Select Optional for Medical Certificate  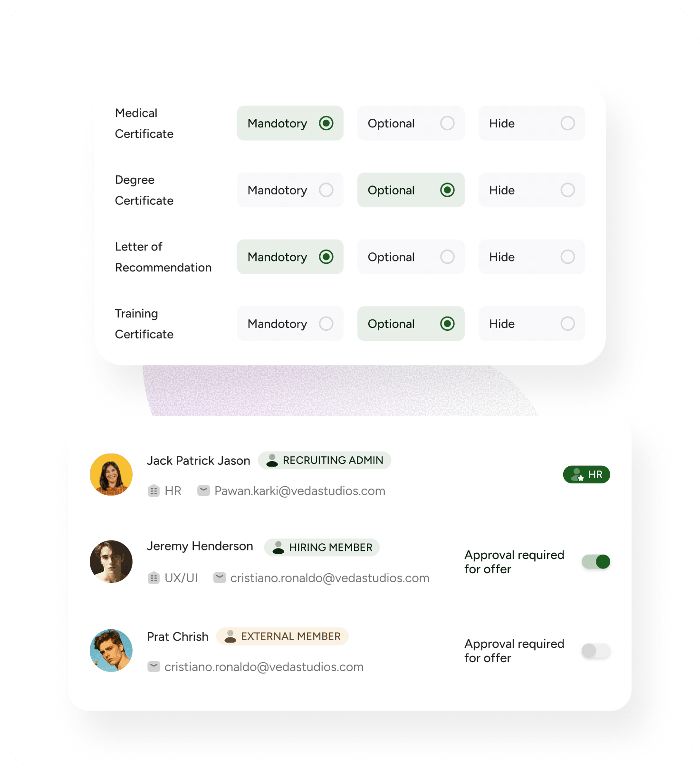411,123
